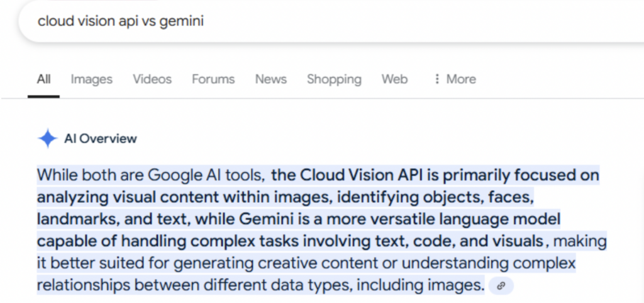Click the line starting "capable of handling complex tasks"
Image resolution: width=644 pixels, height=303 pixels.
(x=289, y=241)
